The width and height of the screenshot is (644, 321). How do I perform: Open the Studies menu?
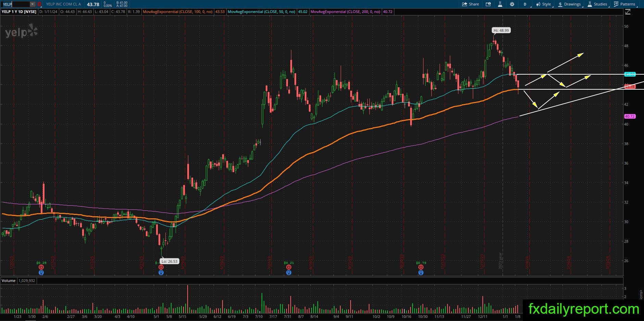point(597,4)
